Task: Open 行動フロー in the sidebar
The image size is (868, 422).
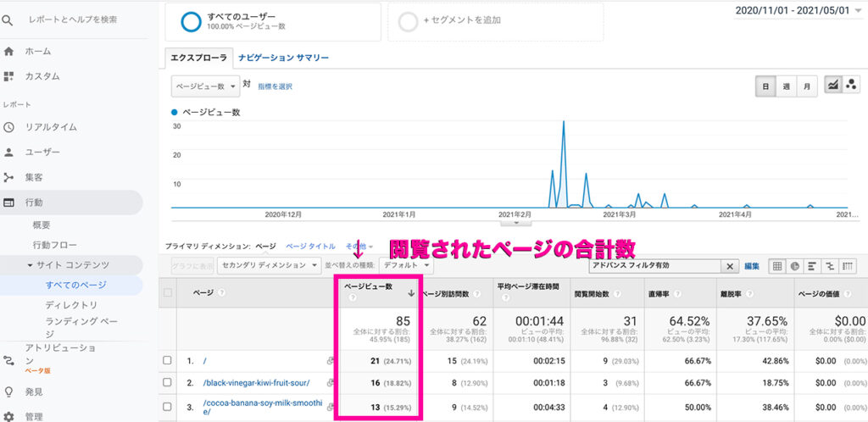Action: click(55, 245)
